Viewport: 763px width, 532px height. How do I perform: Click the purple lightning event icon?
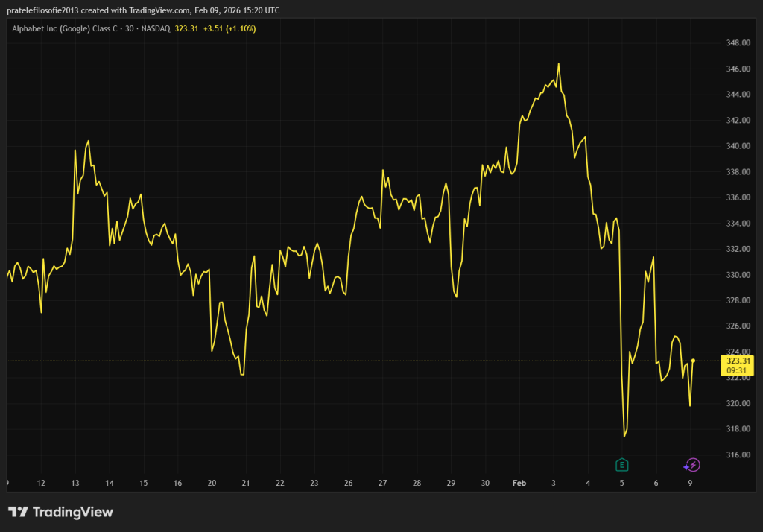tap(693, 465)
